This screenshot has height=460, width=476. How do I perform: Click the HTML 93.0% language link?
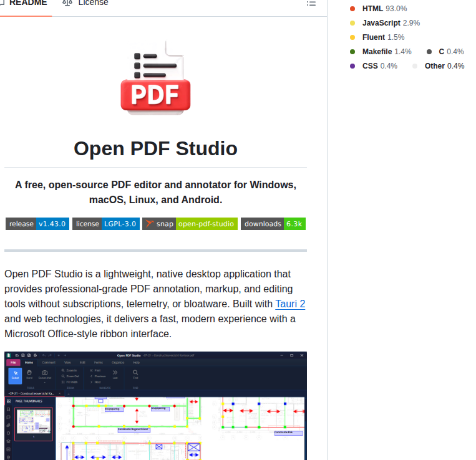tap(378, 9)
